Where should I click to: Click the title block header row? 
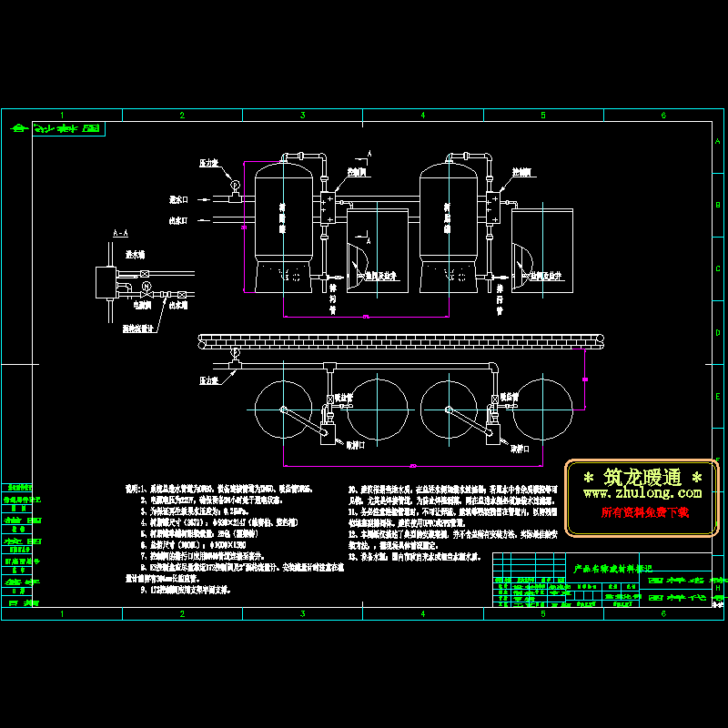pos(601,567)
